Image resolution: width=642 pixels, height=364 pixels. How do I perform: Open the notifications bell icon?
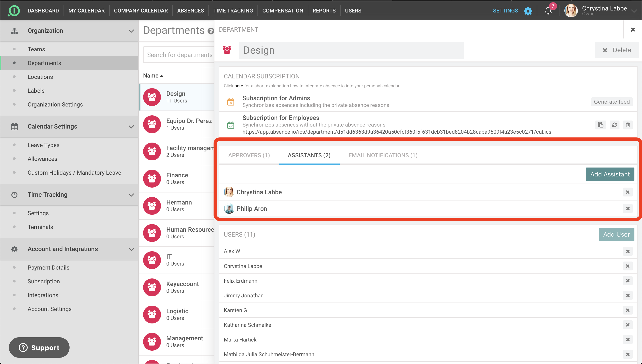tap(548, 10)
